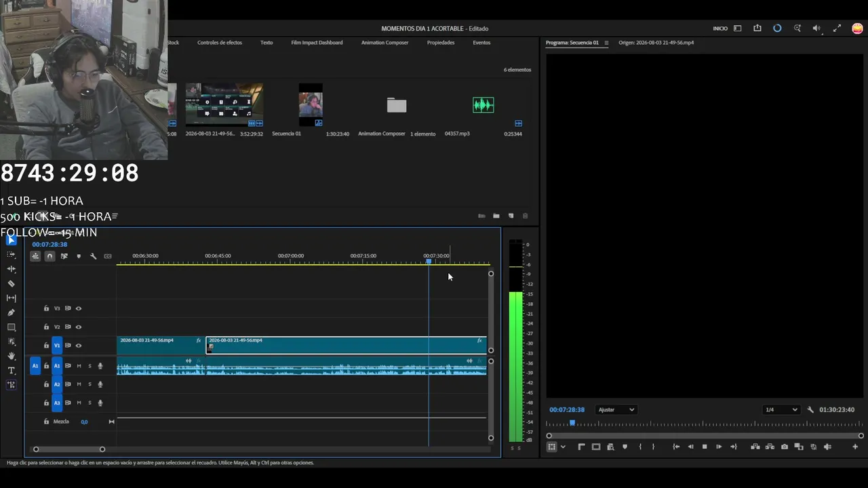Viewport: 868px width, 488px height.
Task: Open workspaces layout icon
Action: pyautogui.click(x=738, y=28)
